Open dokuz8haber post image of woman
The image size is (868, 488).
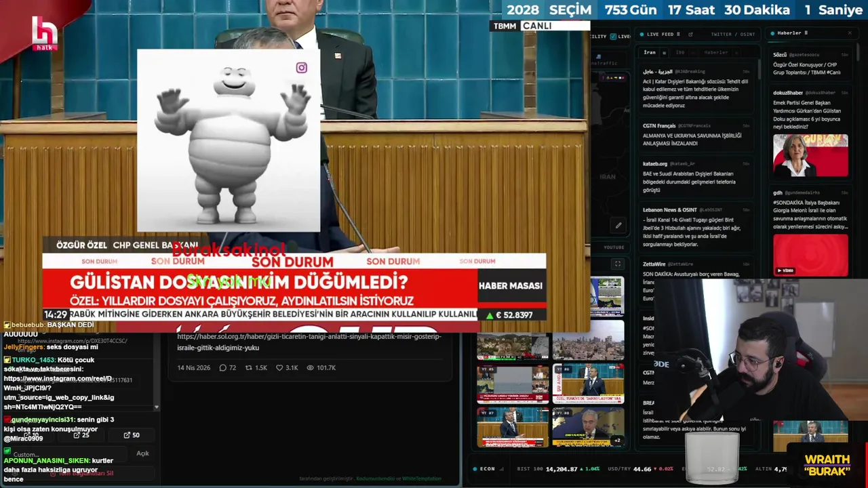click(x=810, y=155)
